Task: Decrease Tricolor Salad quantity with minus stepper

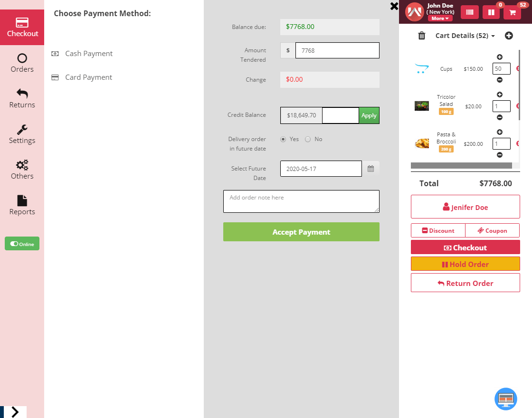Action: tap(499, 117)
